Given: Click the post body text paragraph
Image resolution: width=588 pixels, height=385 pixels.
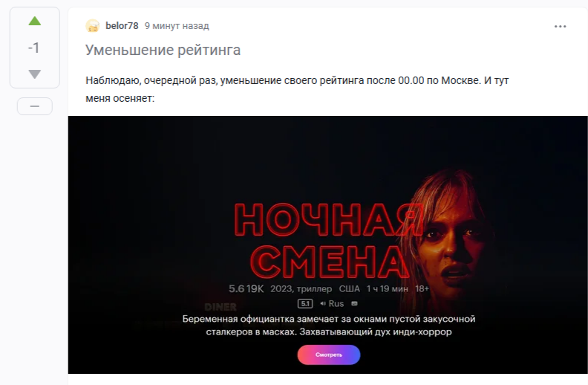Looking at the screenshot, I should pos(297,89).
